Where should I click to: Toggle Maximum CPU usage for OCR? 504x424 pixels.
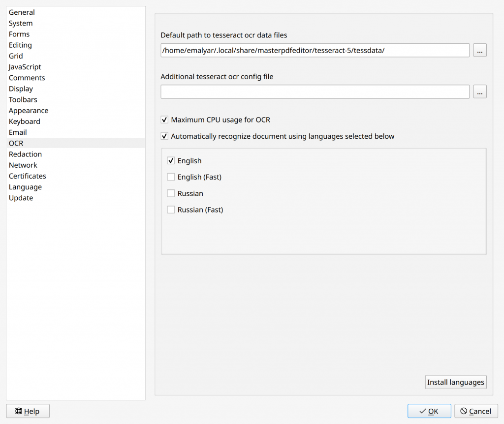coord(165,120)
